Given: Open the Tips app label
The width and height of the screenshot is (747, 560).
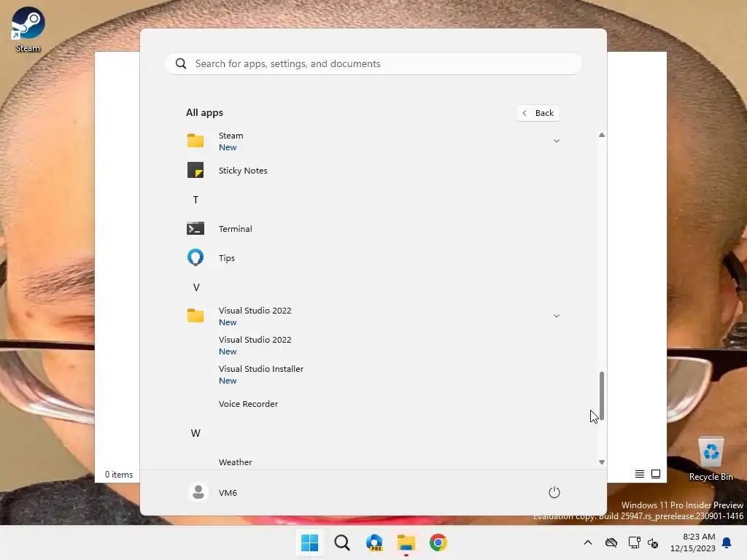Looking at the screenshot, I should (x=227, y=257).
